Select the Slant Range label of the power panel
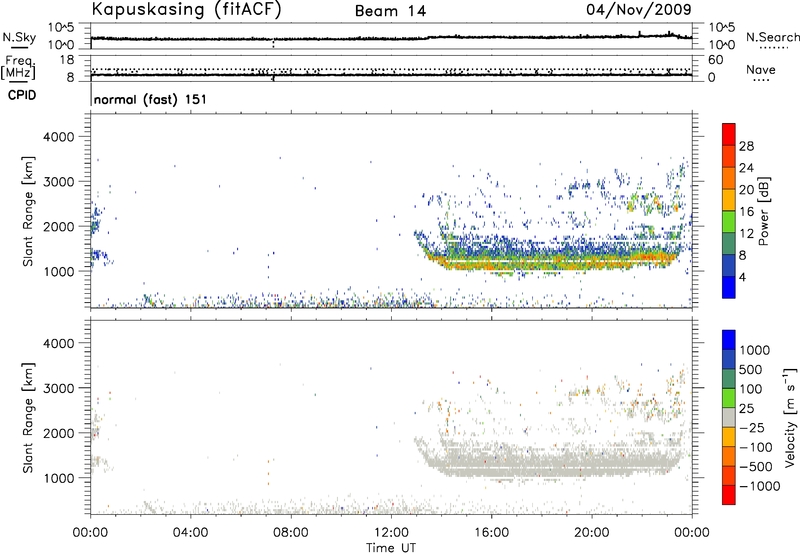 pyautogui.click(x=28, y=211)
